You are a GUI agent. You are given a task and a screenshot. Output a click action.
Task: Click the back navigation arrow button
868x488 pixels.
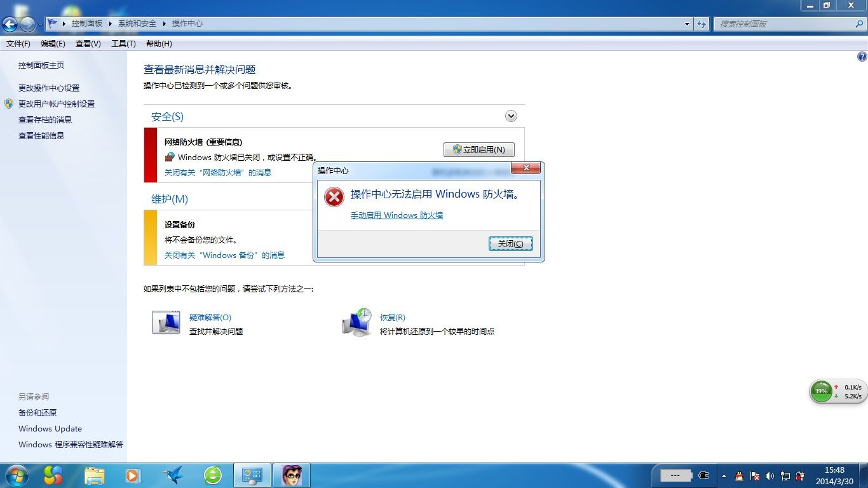[10, 24]
